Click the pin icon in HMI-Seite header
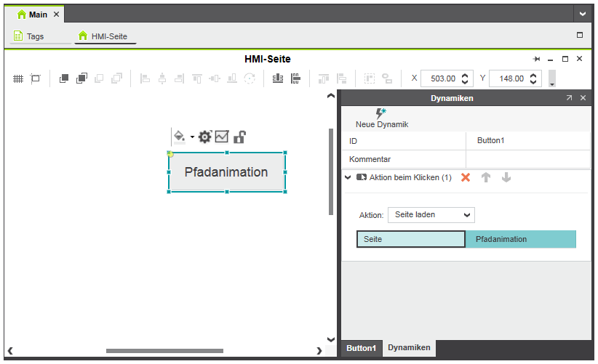Image resolution: width=598 pixels, height=364 pixels. tap(537, 59)
